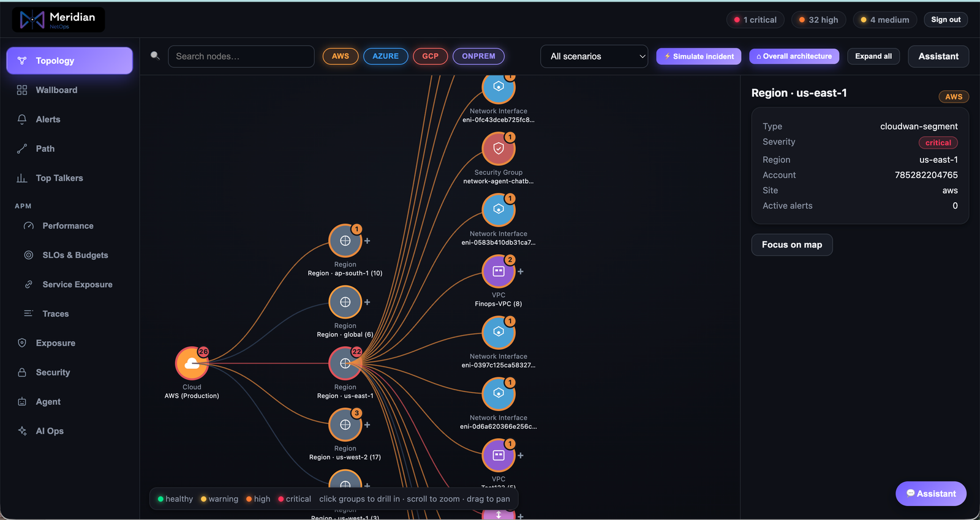Open Service Exposure page
The width and height of the screenshot is (980, 520).
pyautogui.click(x=70, y=285)
